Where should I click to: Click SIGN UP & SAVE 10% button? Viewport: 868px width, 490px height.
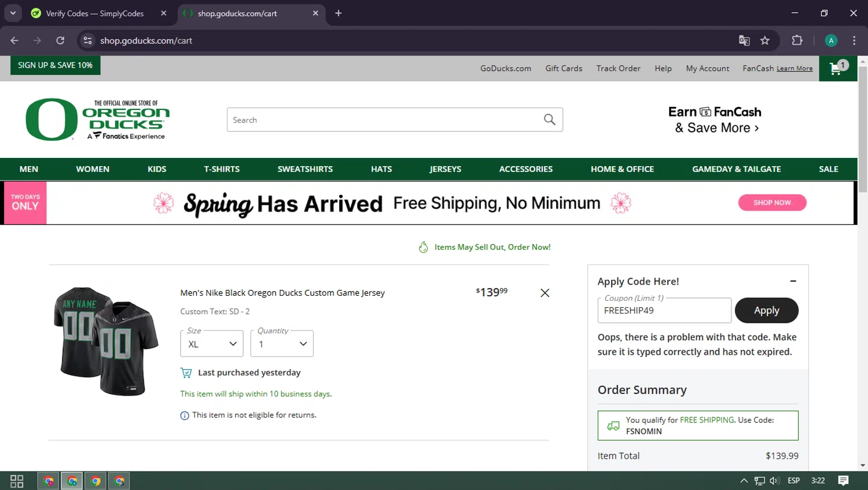55,65
